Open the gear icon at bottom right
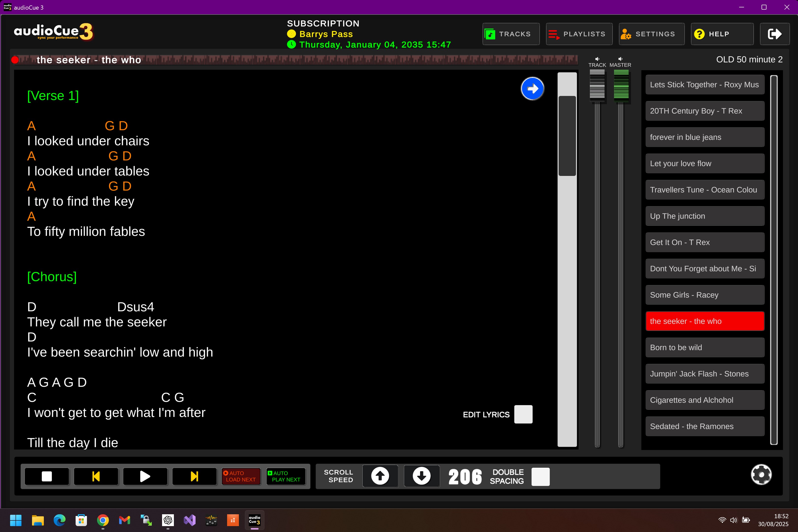Image resolution: width=798 pixels, height=532 pixels. pyautogui.click(x=761, y=474)
